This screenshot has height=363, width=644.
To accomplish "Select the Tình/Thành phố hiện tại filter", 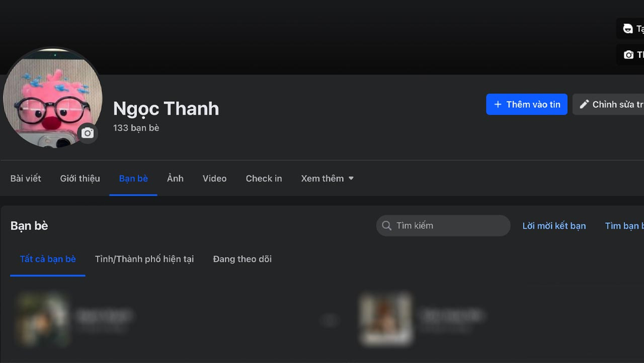I will pos(144,259).
